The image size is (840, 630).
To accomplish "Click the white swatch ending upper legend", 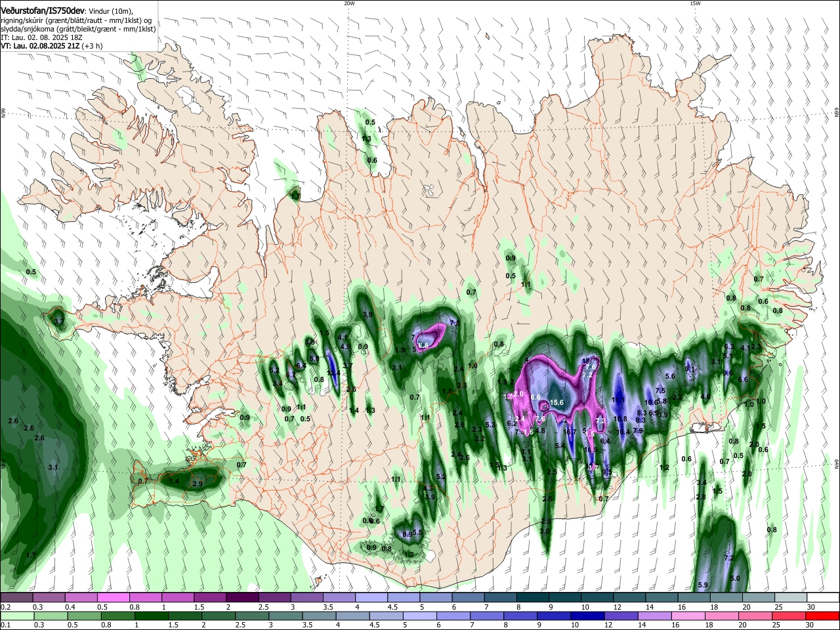I will tap(824, 597).
